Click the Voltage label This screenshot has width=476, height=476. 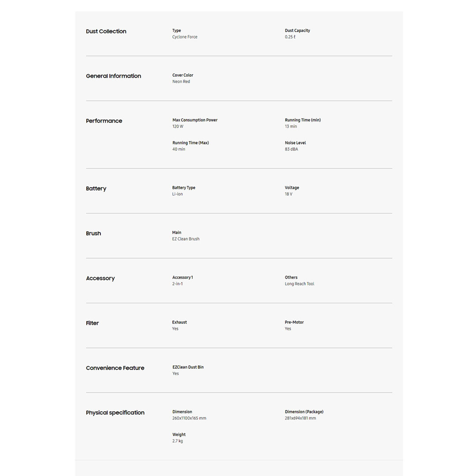tap(292, 188)
